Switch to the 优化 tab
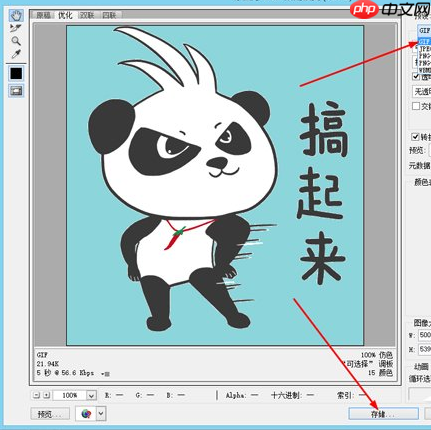431x430 pixels. (65, 15)
